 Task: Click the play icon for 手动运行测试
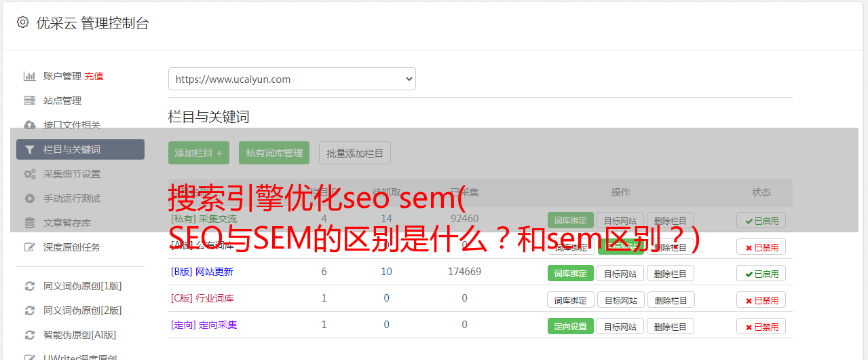click(30, 198)
